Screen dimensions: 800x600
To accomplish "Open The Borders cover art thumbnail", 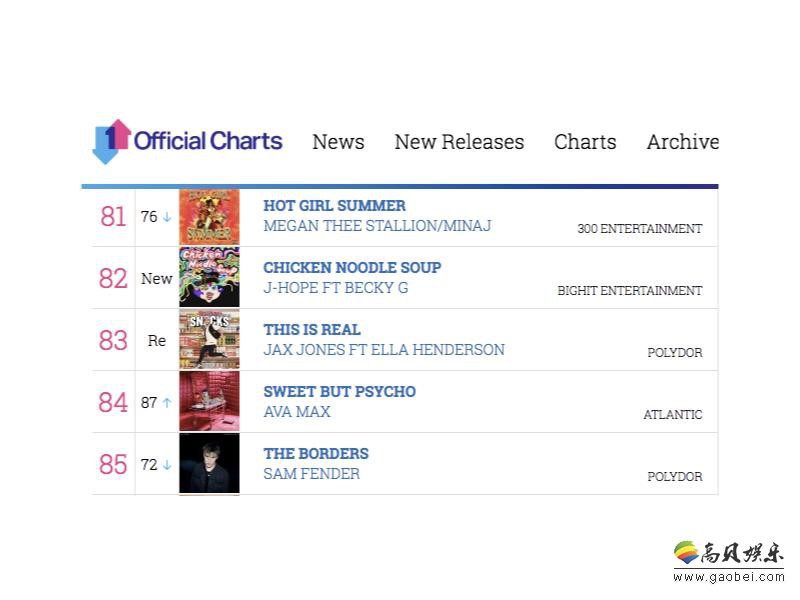I will click(209, 463).
